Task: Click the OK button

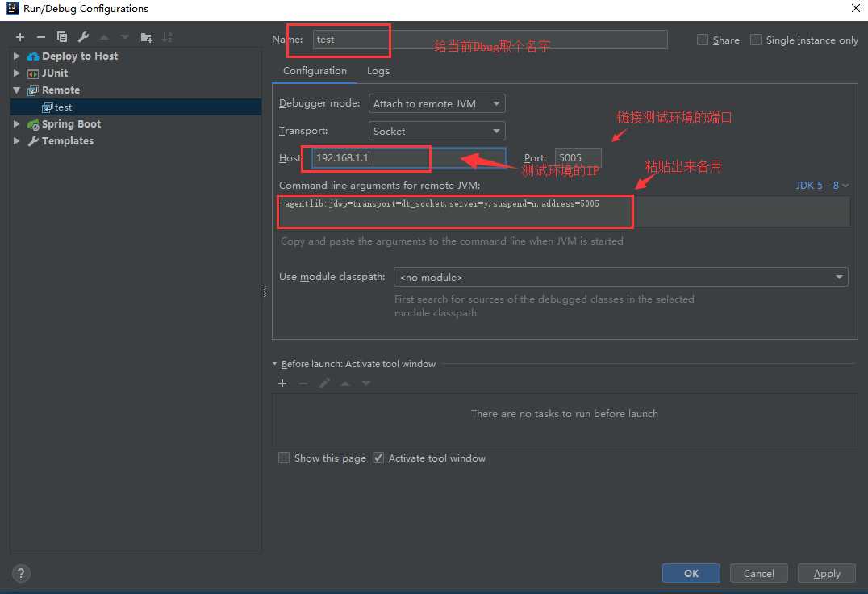Action: click(x=691, y=574)
